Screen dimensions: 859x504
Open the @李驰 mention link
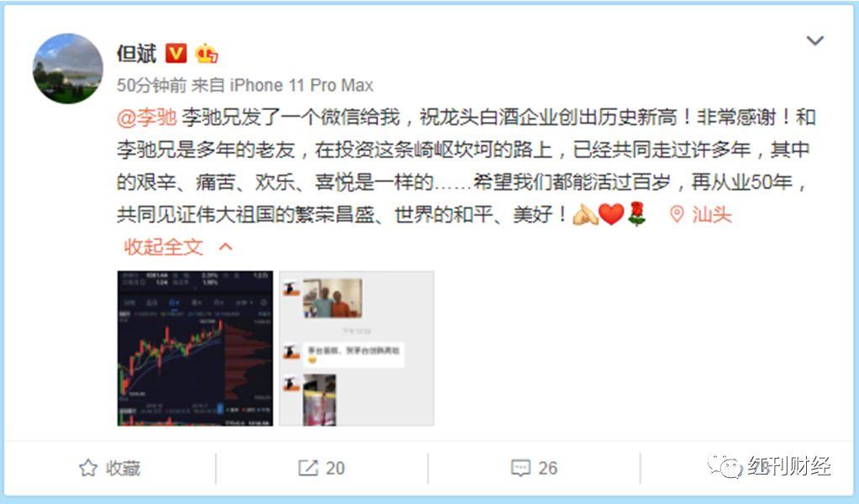[x=147, y=117]
